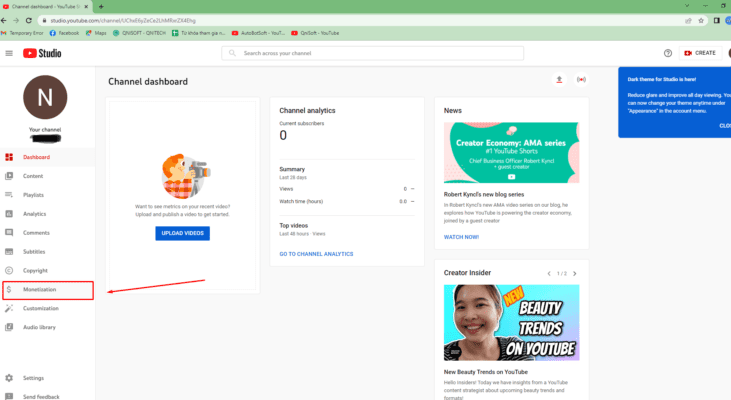Open the Audio library sidebar item

(48, 327)
